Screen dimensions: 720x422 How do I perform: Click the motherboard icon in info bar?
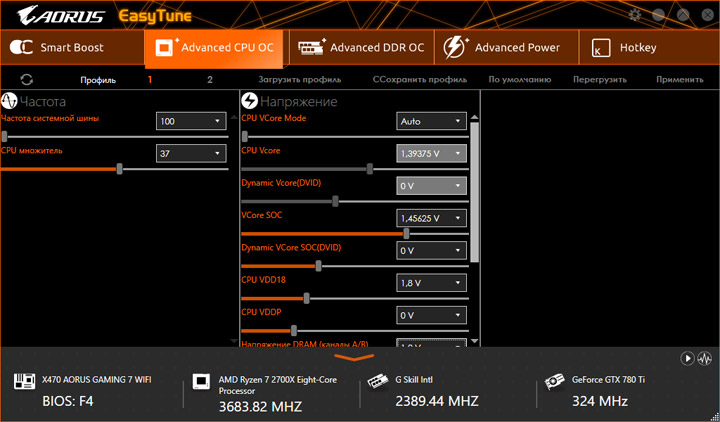[24, 381]
